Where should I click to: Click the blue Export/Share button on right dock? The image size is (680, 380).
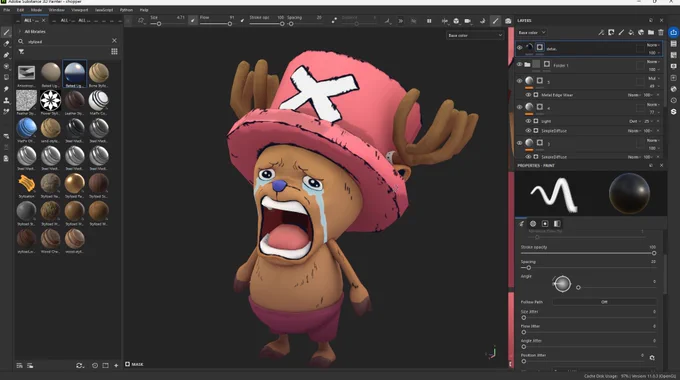[673, 33]
